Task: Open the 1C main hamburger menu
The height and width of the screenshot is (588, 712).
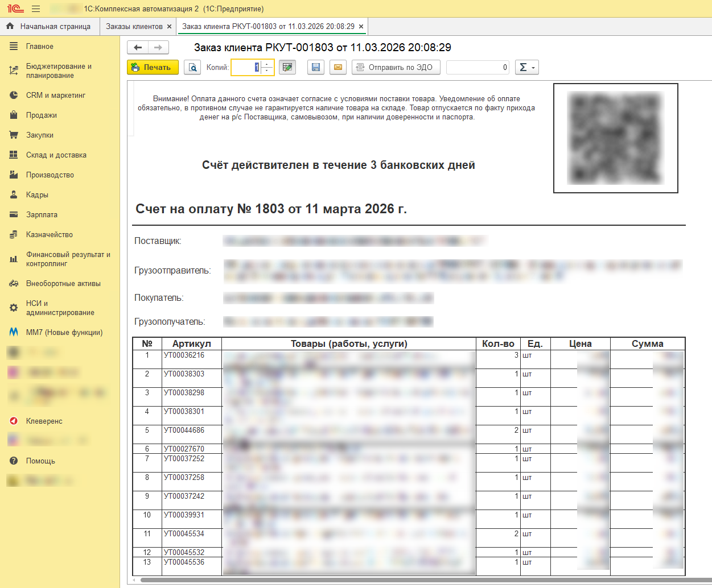Action: (x=36, y=9)
